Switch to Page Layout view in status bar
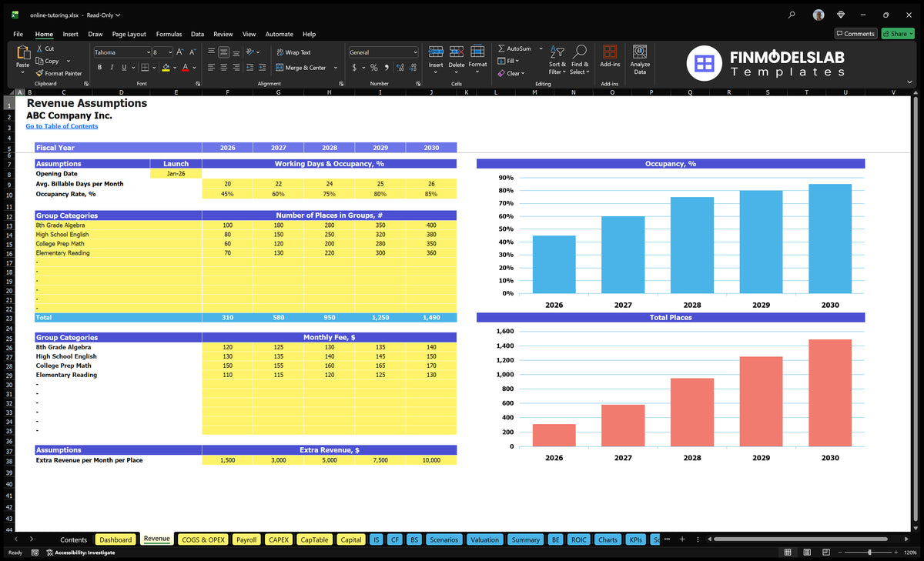The height and width of the screenshot is (561, 924). click(807, 552)
